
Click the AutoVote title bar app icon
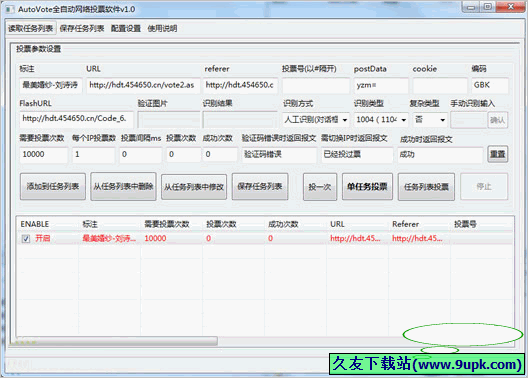(10, 9)
